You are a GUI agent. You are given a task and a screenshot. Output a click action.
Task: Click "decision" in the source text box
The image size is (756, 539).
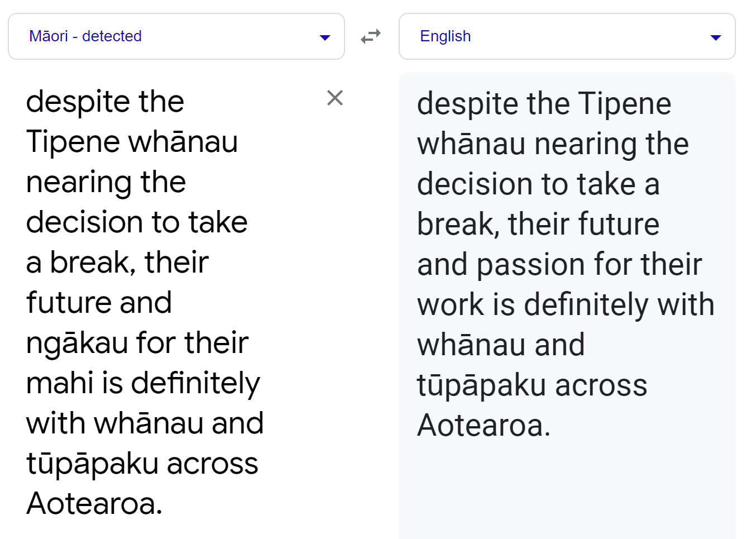click(85, 222)
